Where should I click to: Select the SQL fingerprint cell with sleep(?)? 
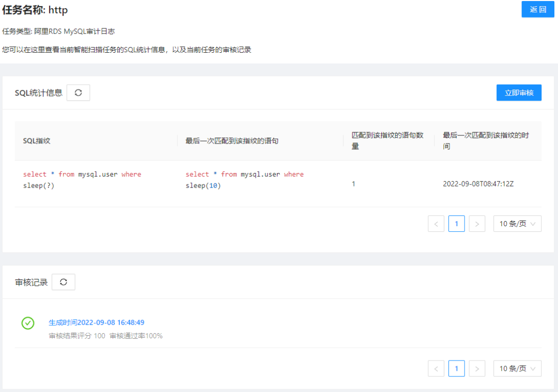pos(82,180)
